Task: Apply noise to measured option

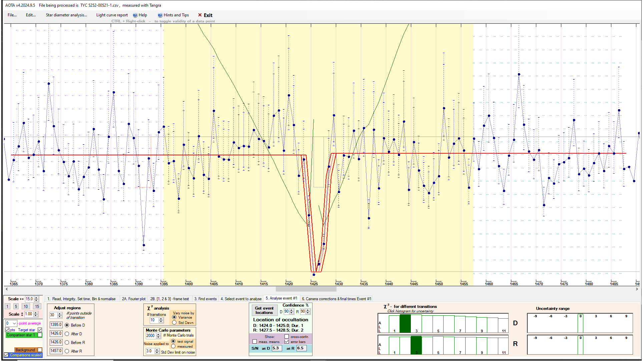Action: [173, 346]
